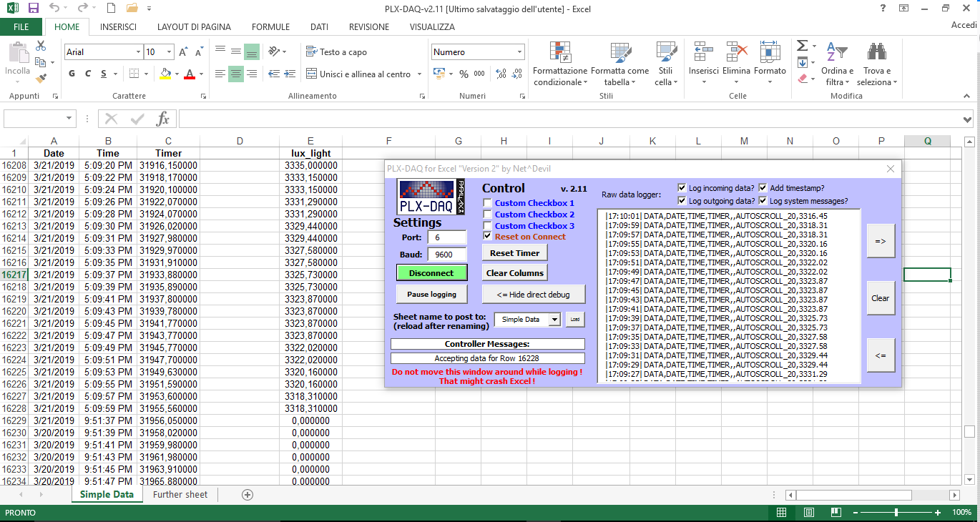Open Formatta come tabella dropdown

[619, 64]
